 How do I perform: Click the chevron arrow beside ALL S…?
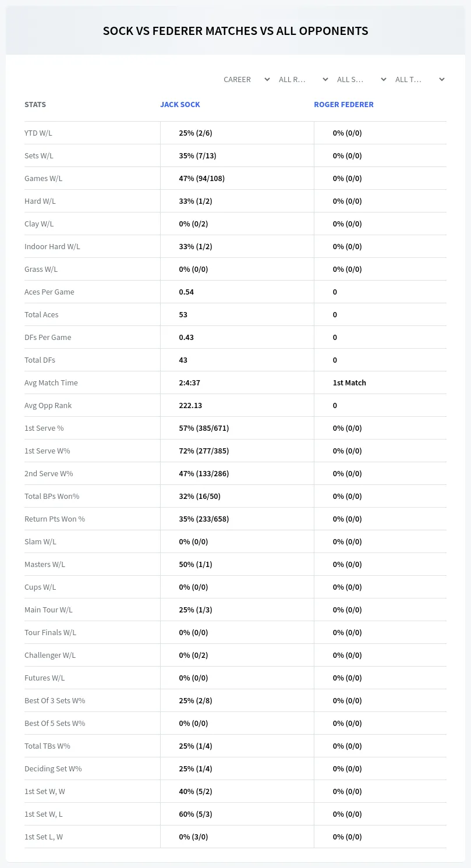pos(383,79)
